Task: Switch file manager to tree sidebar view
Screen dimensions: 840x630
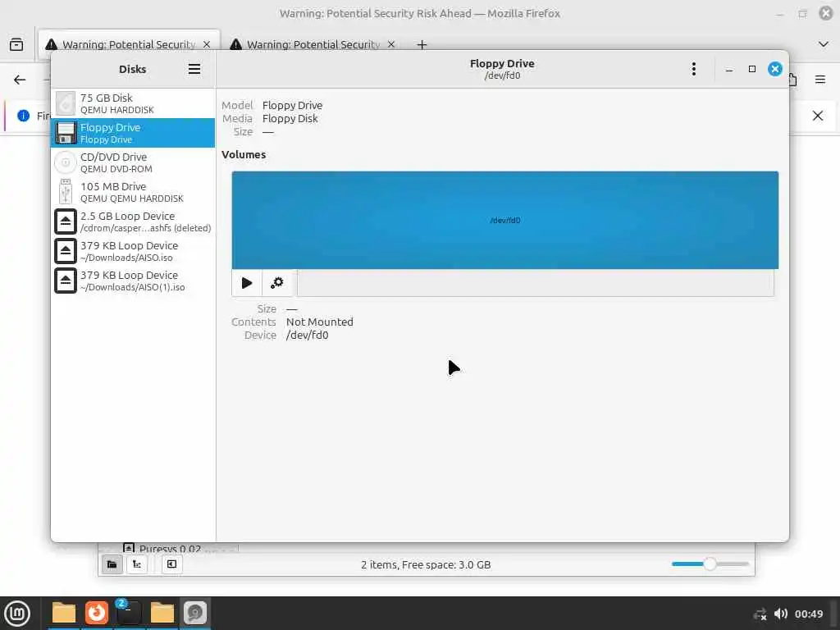Action: (137, 564)
